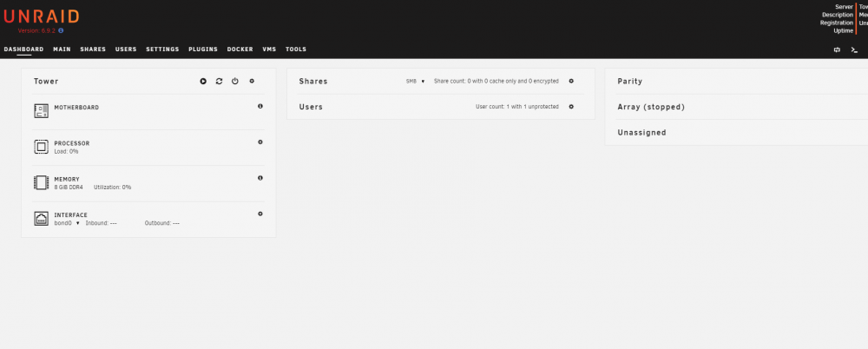Image resolution: width=868 pixels, height=349 pixels.
Task: Open processor settings gear
Action: point(260,142)
